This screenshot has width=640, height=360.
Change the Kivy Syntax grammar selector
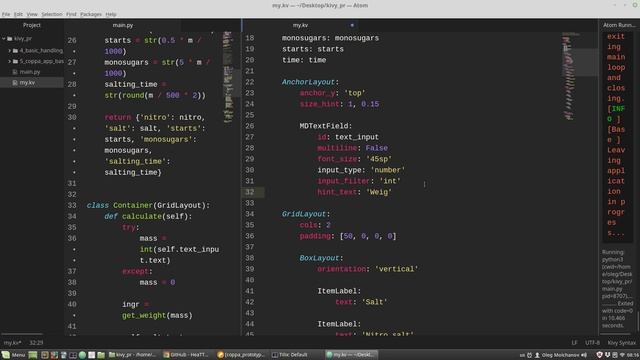pyautogui.click(x=622, y=343)
